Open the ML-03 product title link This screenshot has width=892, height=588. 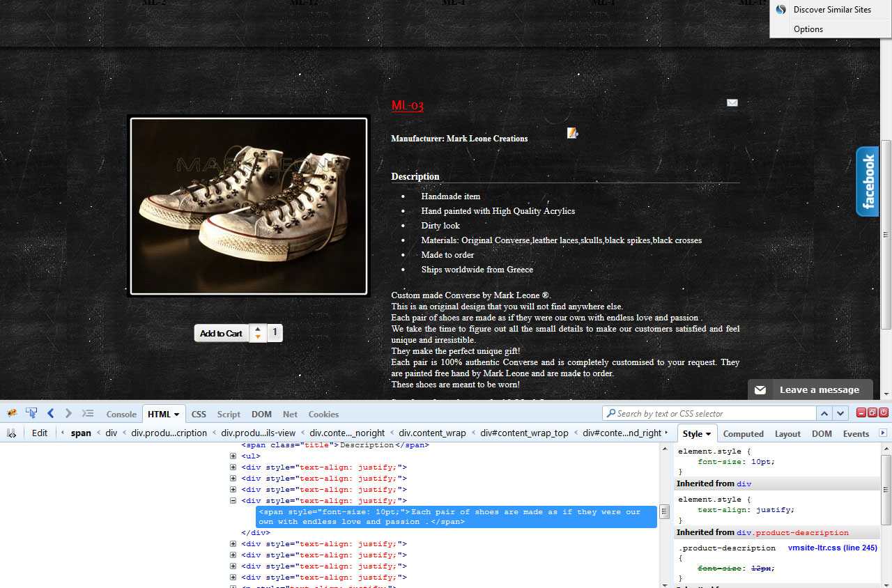click(407, 105)
